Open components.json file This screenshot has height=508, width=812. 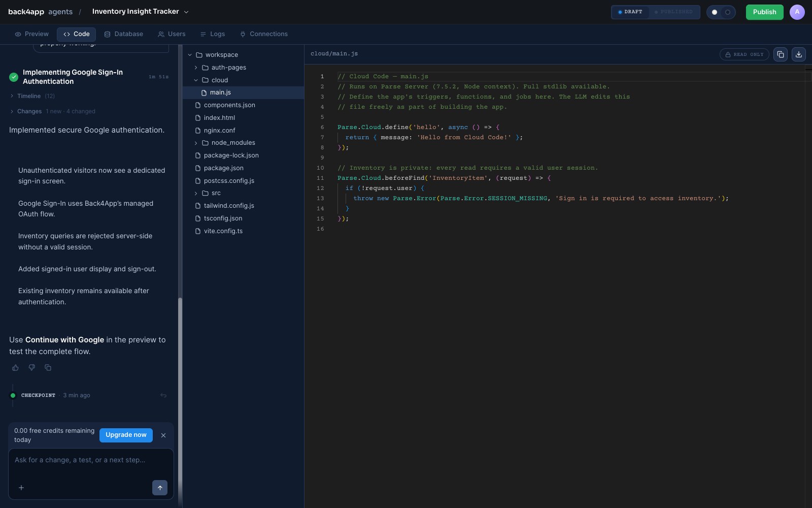click(x=244, y=105)
